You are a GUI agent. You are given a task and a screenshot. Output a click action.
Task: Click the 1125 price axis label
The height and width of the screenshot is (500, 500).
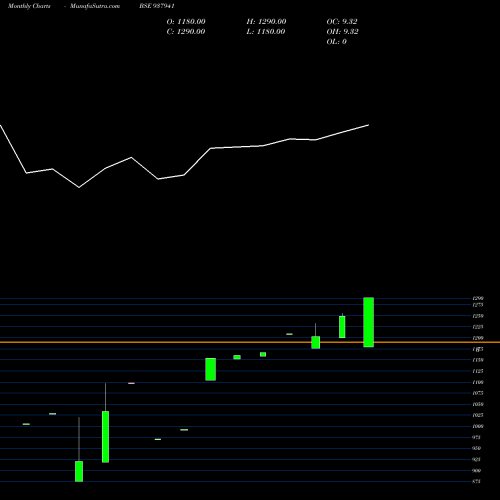click(478, 371)
